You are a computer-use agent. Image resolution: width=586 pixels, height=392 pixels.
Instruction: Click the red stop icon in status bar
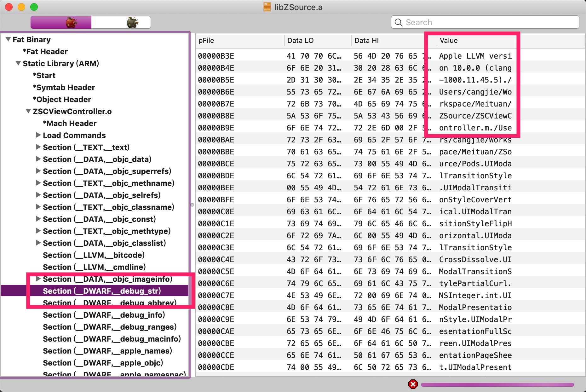coord(413,384)
